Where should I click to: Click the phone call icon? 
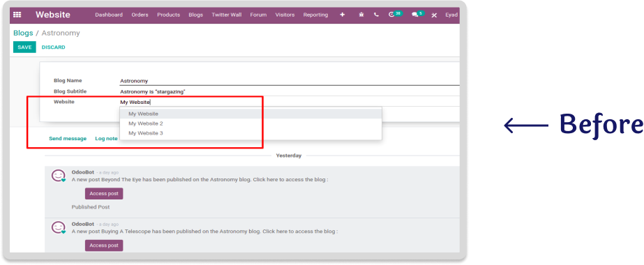click(x=376, y=15)
